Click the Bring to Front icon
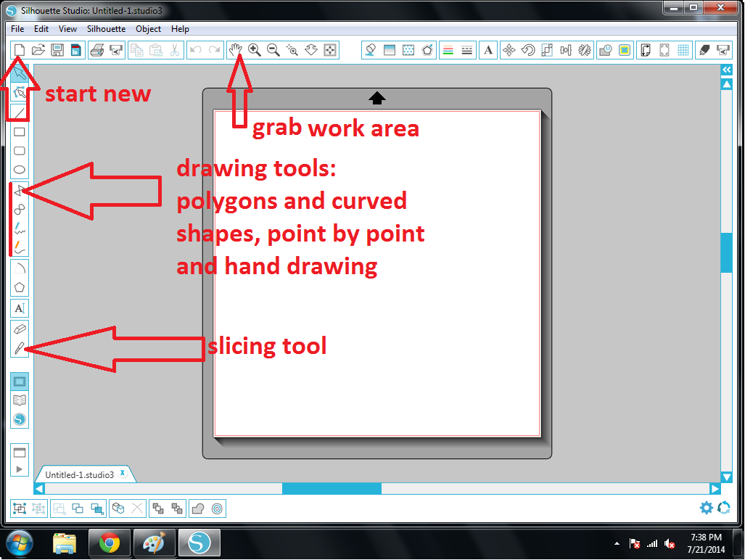 [157, 508]
